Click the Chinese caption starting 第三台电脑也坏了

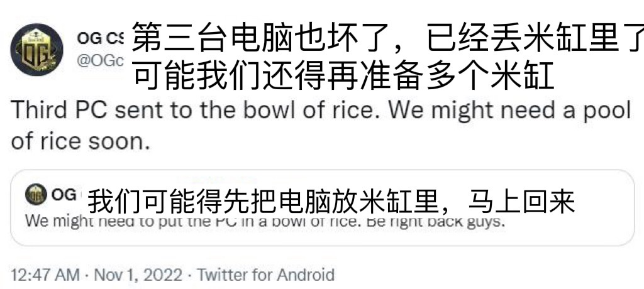tap(388, 37)
